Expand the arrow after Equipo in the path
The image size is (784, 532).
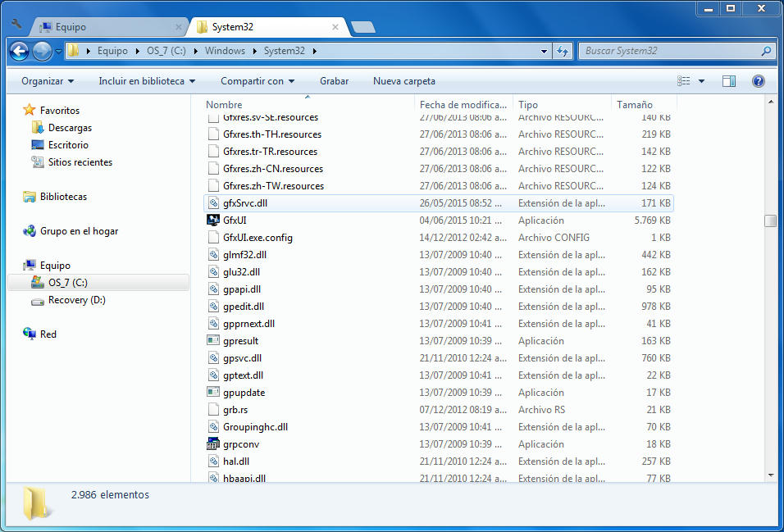pyautogui.click(x=138, y=51)
